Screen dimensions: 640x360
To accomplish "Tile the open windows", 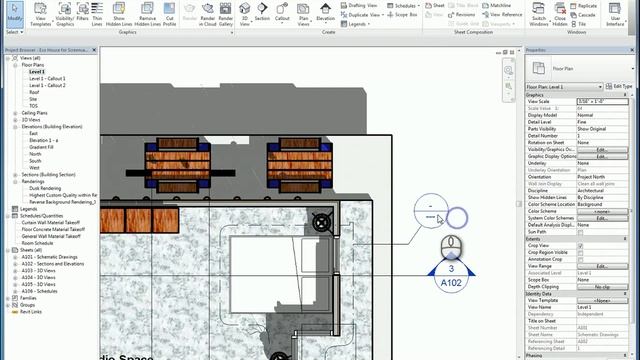I will pos(579,24).
